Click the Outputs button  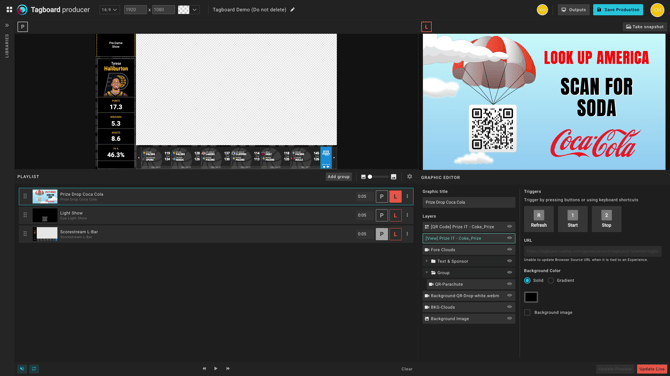pos(573,9)
